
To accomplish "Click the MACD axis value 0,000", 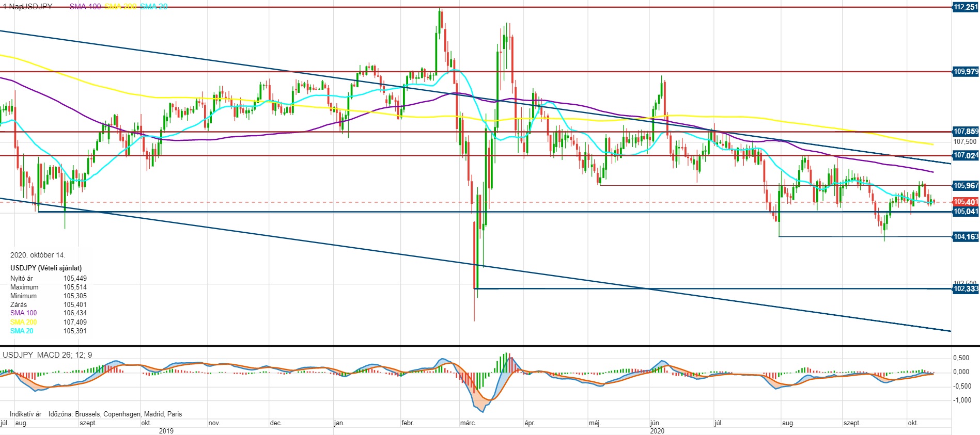I will [961, 372].
